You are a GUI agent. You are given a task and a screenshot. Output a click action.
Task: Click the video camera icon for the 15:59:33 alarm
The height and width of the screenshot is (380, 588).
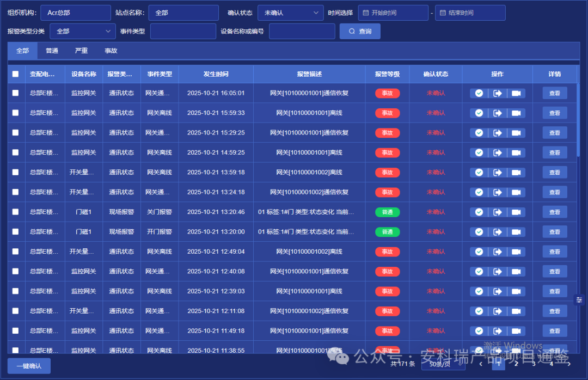[516, 113]
